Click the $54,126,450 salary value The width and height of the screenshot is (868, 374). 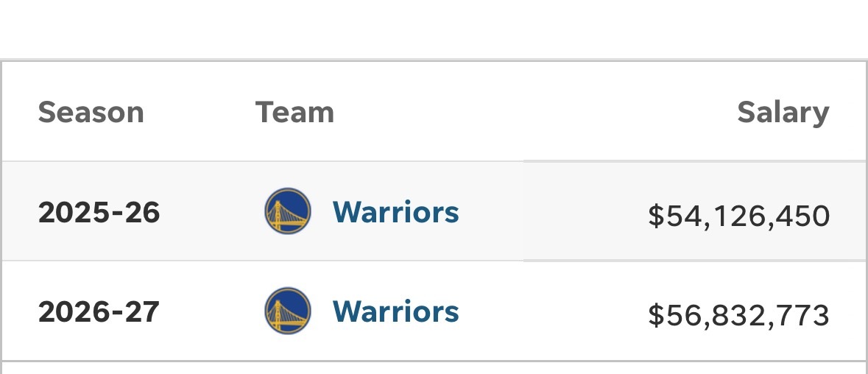tap(738, 216)
